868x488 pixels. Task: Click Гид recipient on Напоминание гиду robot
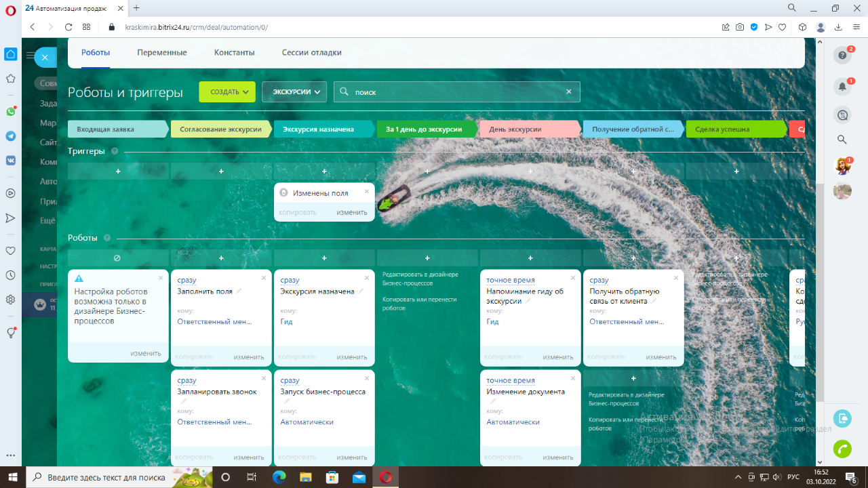(x=492, y=321)
